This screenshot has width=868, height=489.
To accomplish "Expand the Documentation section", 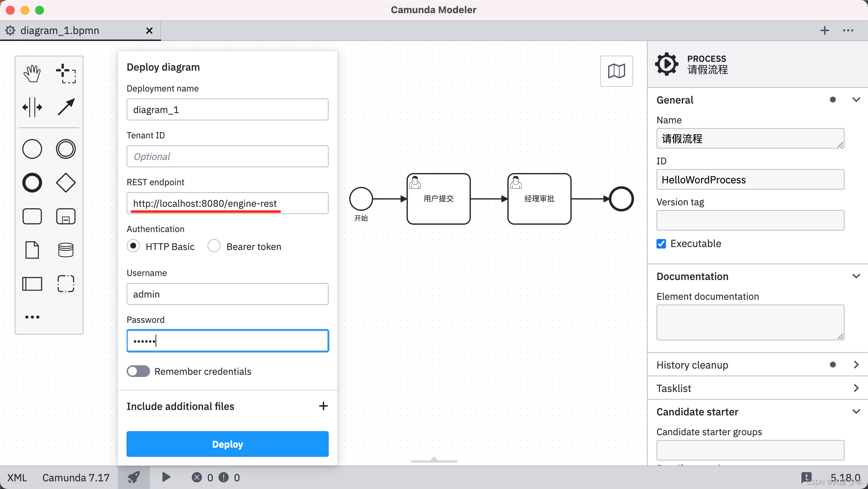I will click(x=855, y=276).
